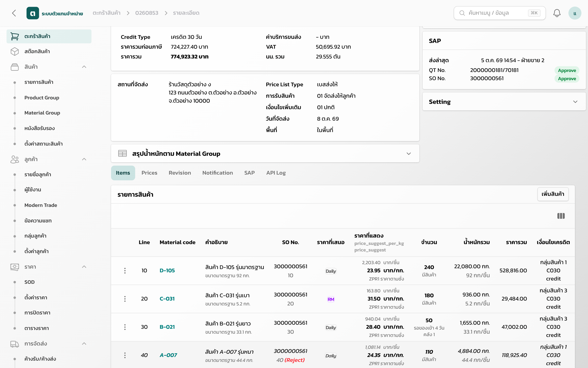This screenshot has height=368, width=588.
Task: Collapse the สินค้า sidebar section
Action: (x=84, y=67)
